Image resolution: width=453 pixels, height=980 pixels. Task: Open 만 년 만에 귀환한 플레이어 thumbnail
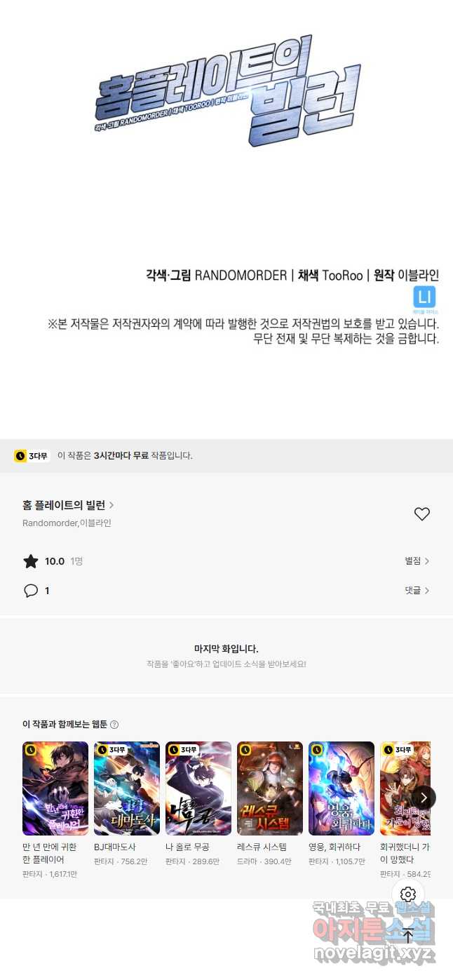click(x=55, y=788)
